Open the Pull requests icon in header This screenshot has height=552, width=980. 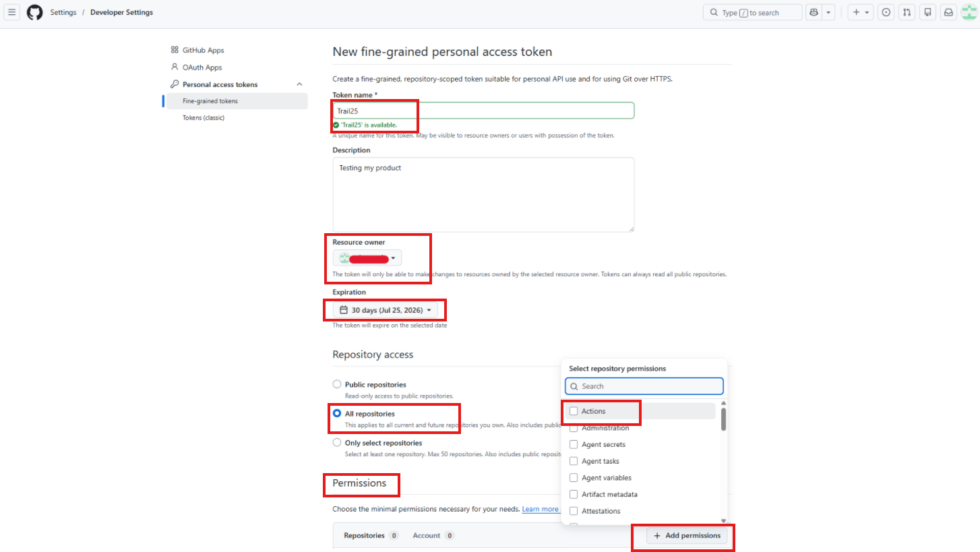point(907,12)
